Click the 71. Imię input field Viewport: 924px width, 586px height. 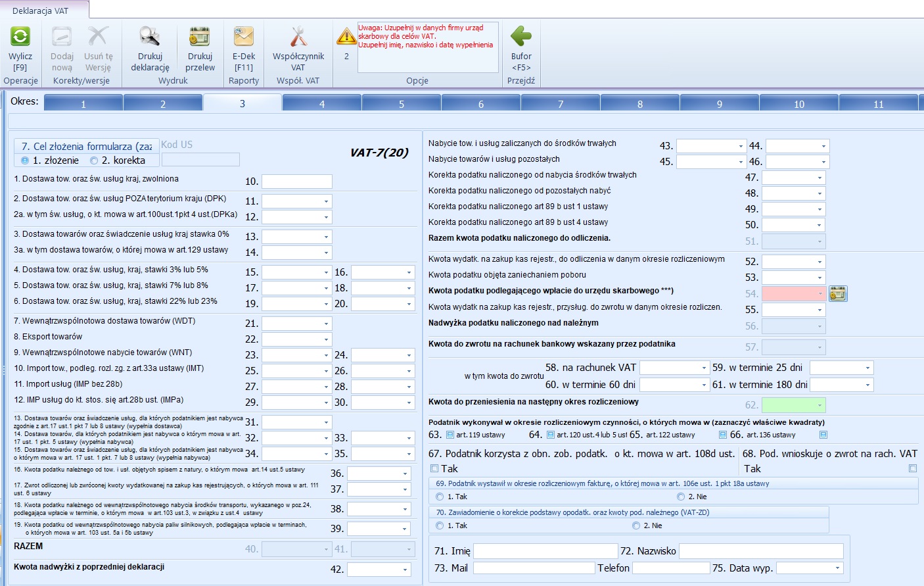point(545,551)
